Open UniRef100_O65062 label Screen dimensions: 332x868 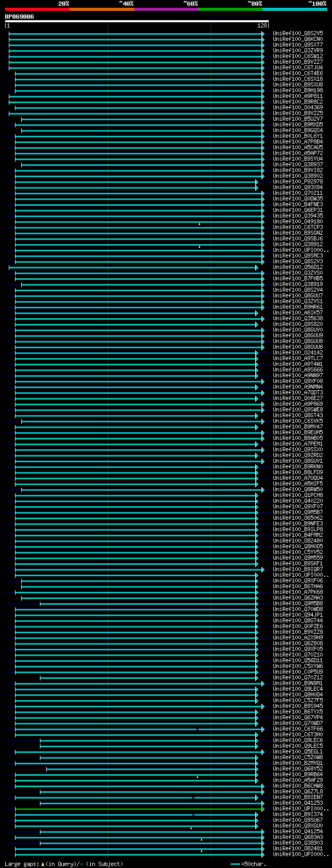click(298, 518)
